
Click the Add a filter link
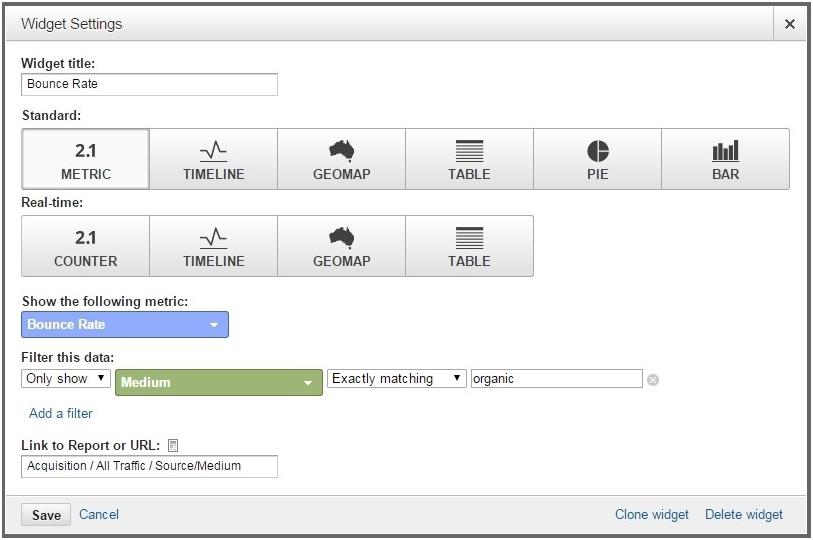click(61, 413)
